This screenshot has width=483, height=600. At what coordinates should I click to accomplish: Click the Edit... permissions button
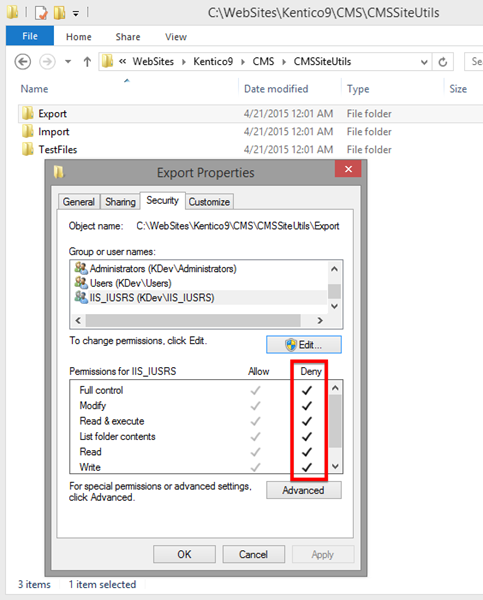(x=304, y=345)
